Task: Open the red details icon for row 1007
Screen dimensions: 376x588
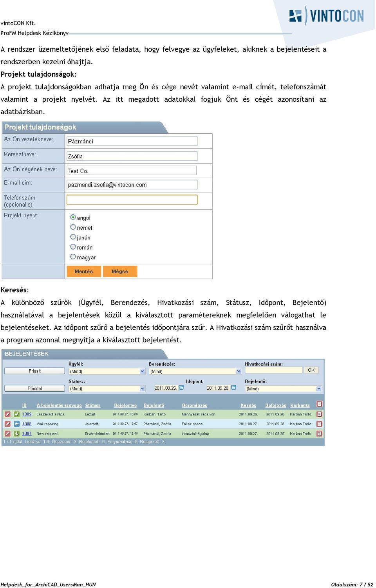Action: pos(320,433)
